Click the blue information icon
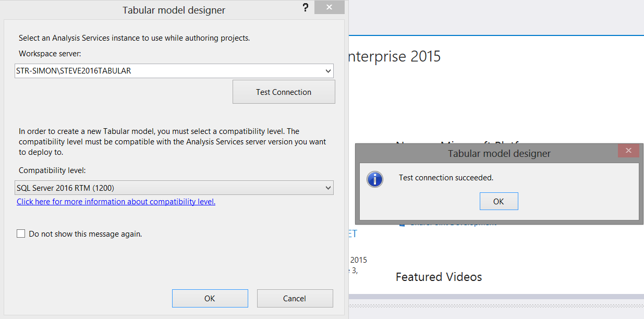This screenshot has height=319, width=644. tap(375, 179)
